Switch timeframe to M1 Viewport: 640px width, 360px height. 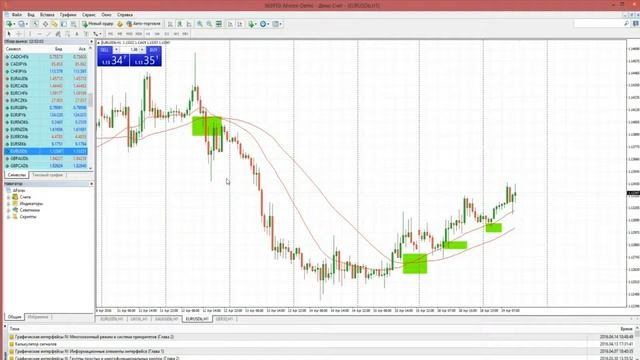[x=110, y=34]
